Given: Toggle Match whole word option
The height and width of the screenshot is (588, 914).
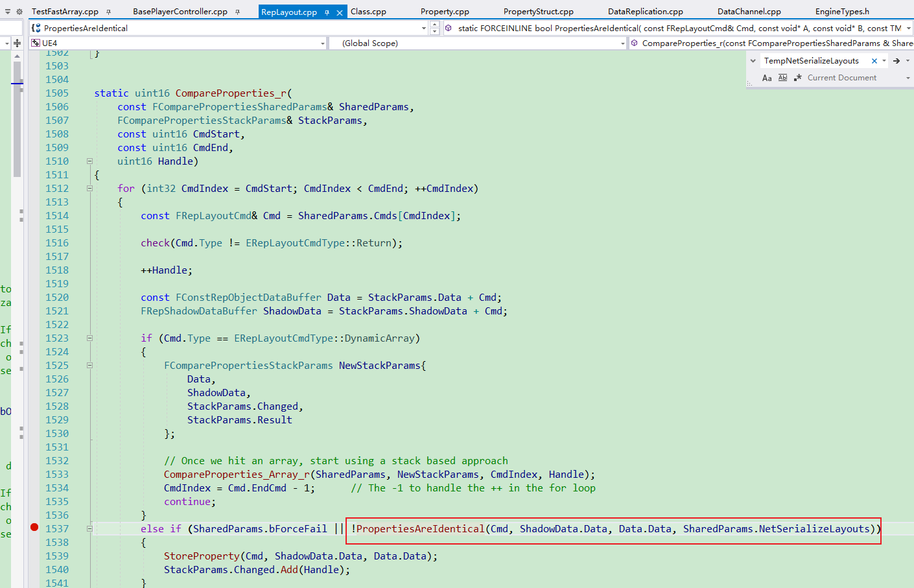Looking at the screenshot, I should [x=782, y=78].
